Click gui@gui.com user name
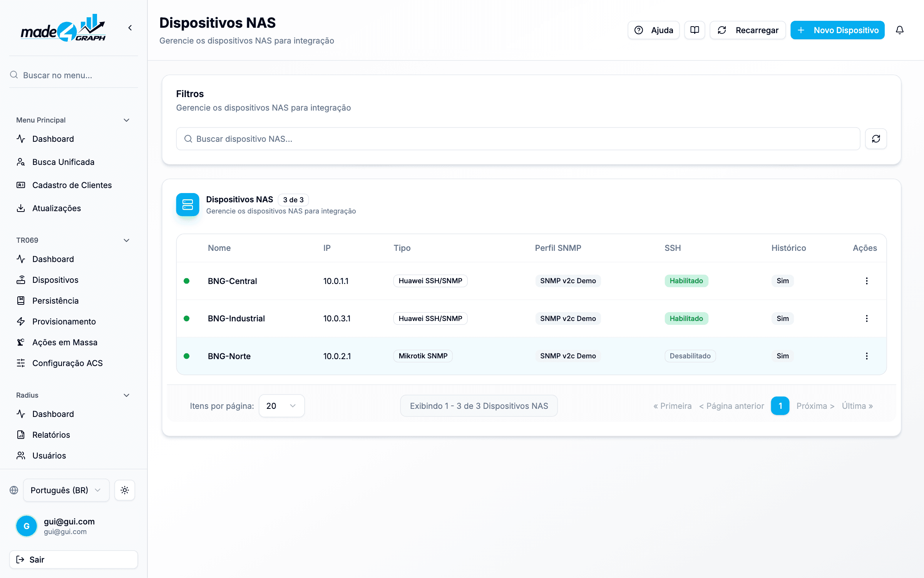Screen dimensions: 924x578 coord(69,521)
